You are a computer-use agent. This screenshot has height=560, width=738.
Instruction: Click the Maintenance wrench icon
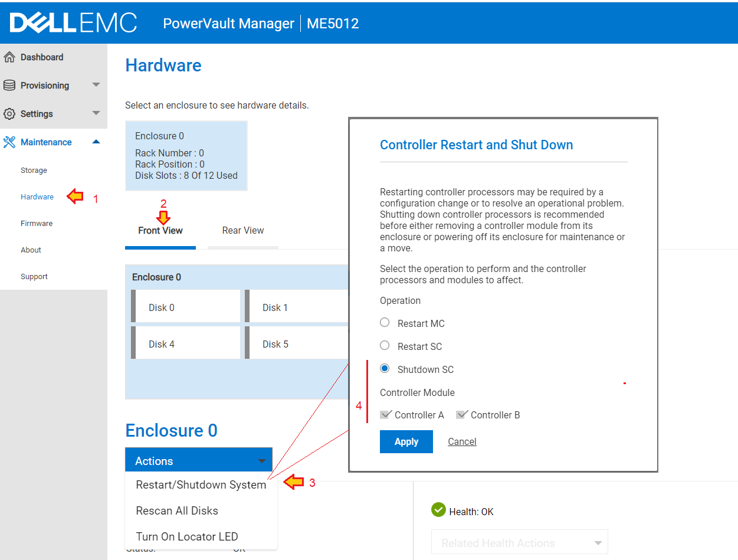(9, 142)
